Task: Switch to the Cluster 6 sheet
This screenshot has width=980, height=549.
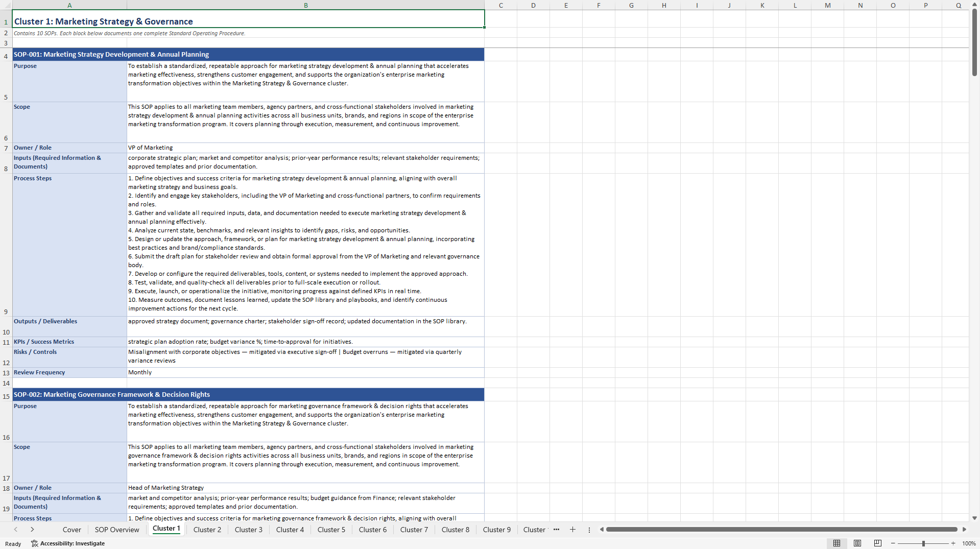Action: [x=373, y=530]
